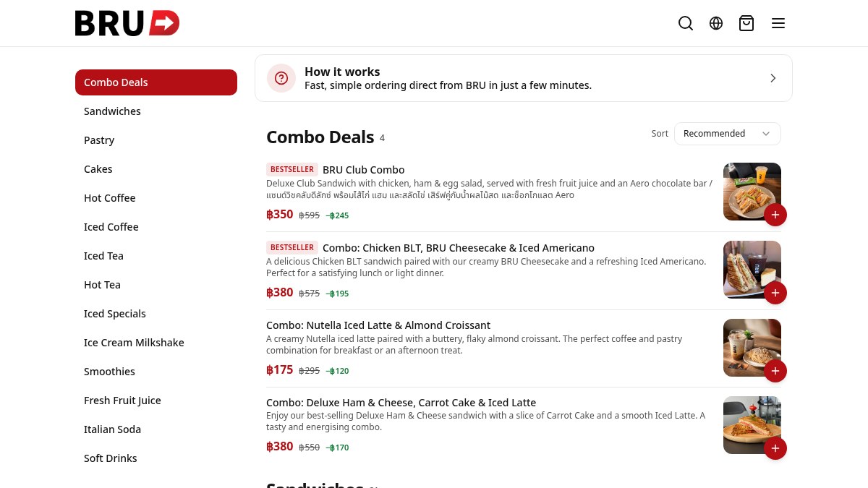Image resolution: width=868 pixels, height=488 pixels.
Task: Add Nutella Iced Latte combo with plus button
Action: 775,371
